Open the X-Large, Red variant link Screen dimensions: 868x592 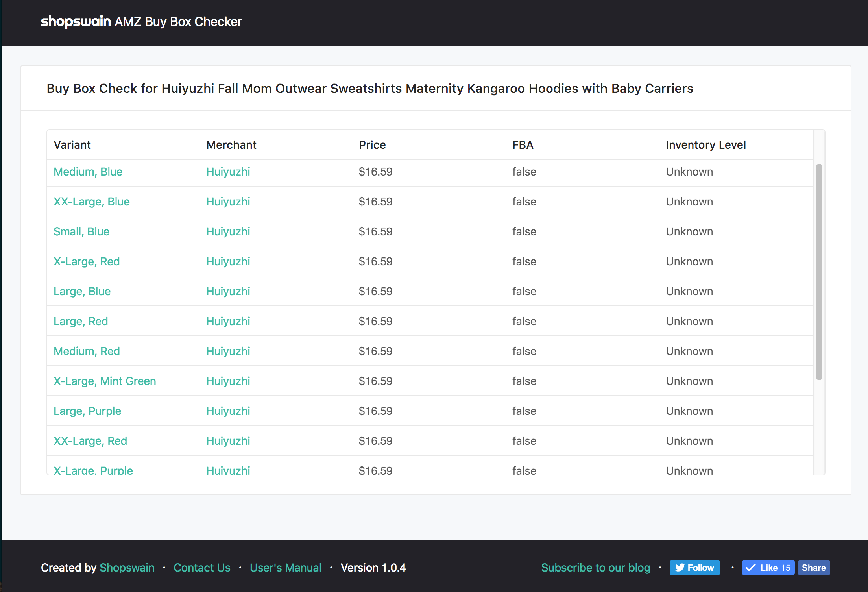[x=87, y=261]
